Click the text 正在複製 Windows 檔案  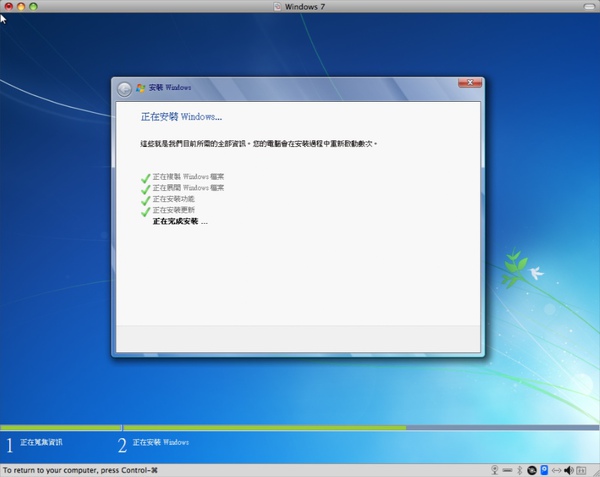tap(188, 176)
